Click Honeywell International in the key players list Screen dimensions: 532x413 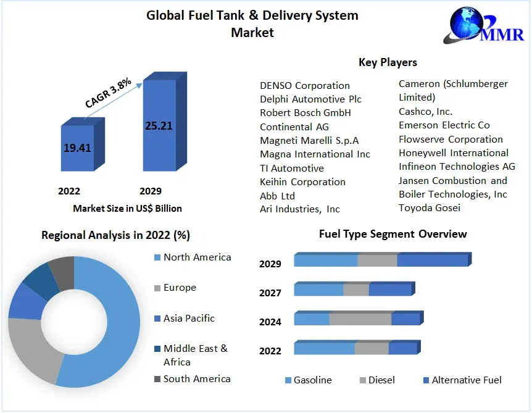coord(454,152)
